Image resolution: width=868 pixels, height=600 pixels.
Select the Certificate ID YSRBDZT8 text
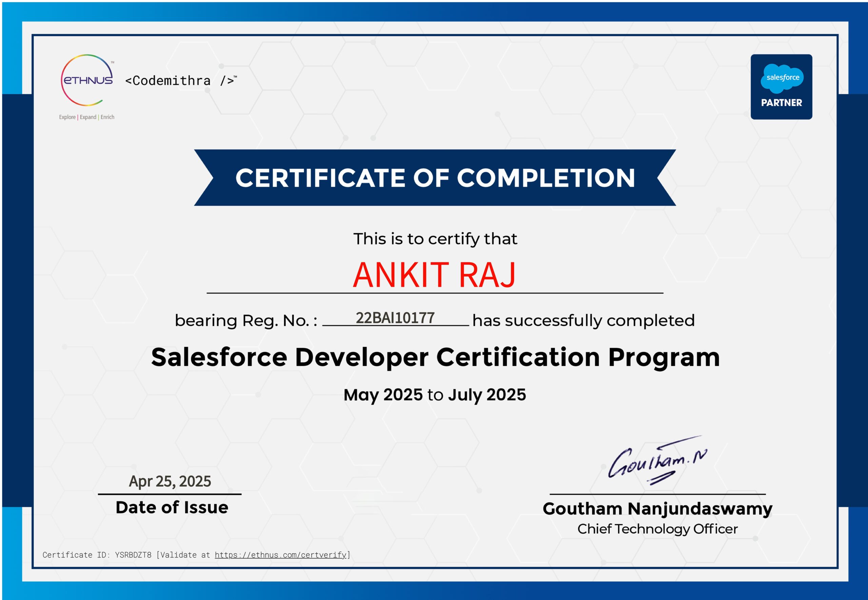133,555
